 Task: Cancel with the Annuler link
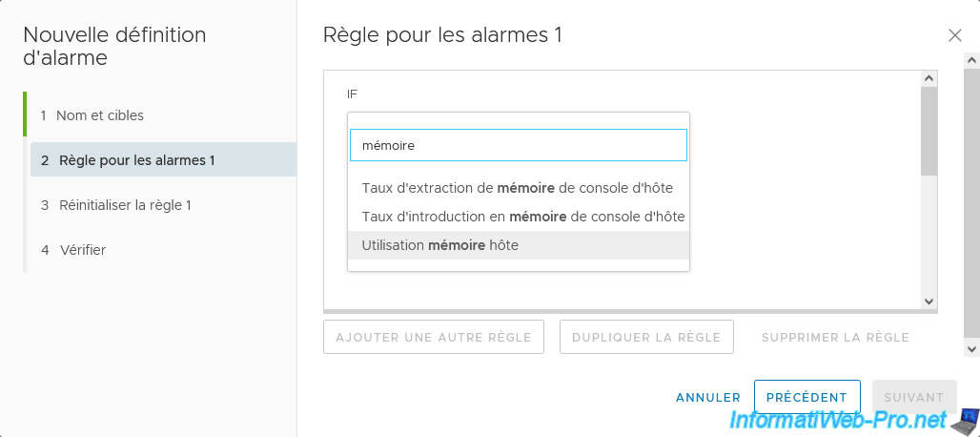pyautogui.click(x=708, y=397)
